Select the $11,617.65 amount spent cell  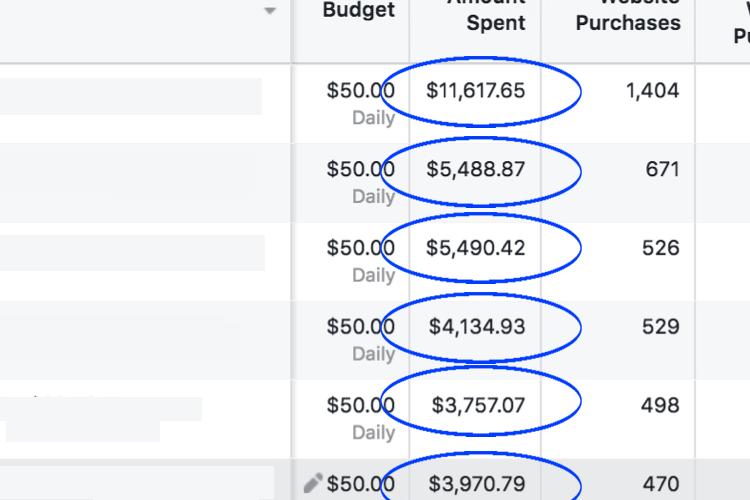click(475, 91)
